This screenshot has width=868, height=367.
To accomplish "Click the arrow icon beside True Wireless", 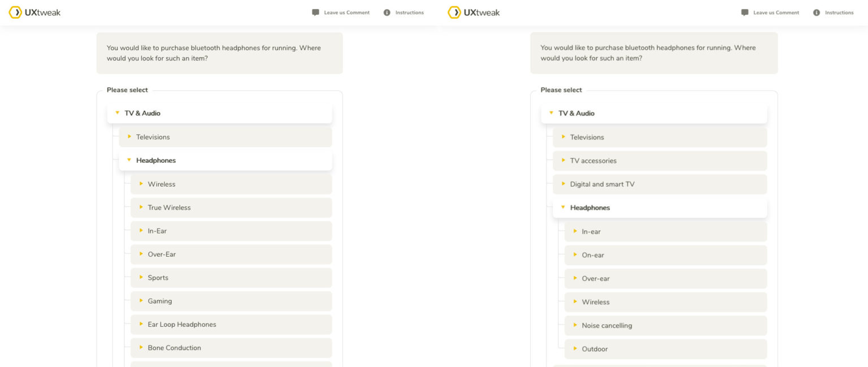I will (141, 207).
